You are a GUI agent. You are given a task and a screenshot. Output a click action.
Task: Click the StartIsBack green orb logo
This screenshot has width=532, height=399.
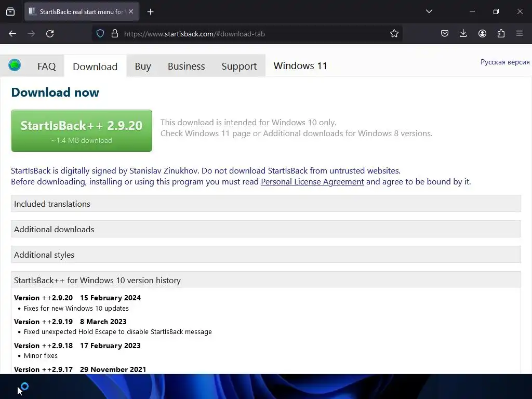pos(15,65)
